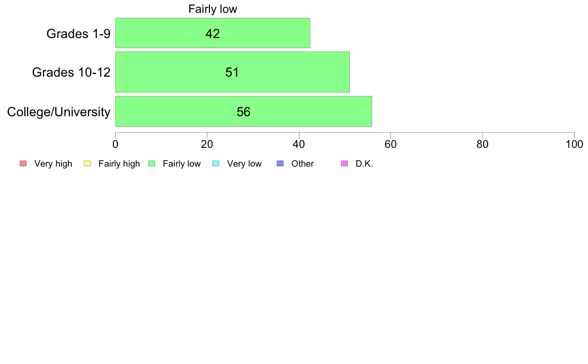Click the magenta D.K. legend swatch
The image size is (588, 364).
pos(344,163)
